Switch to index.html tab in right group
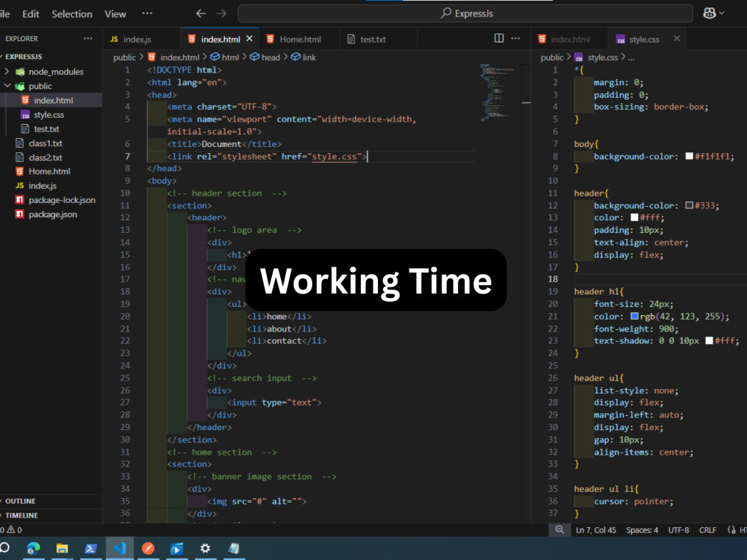 click(x=569, y=39)
